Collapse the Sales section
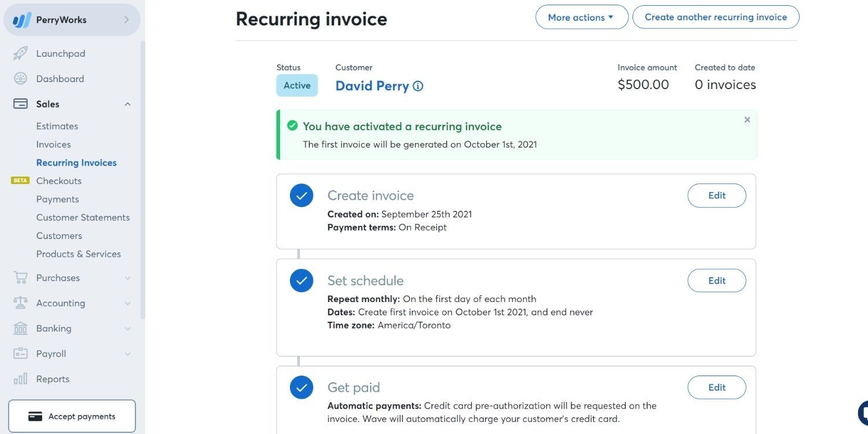 (x=127, y=104)
